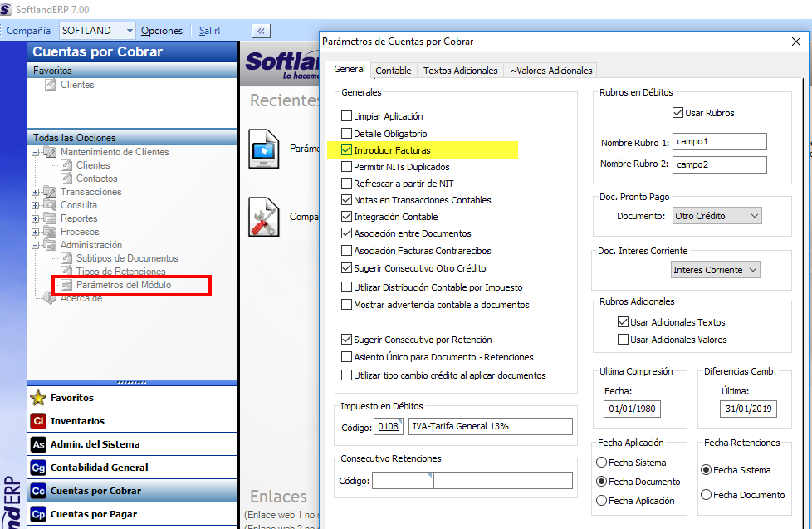Open Cuentas por Pagar module

[x=133, y=514]
